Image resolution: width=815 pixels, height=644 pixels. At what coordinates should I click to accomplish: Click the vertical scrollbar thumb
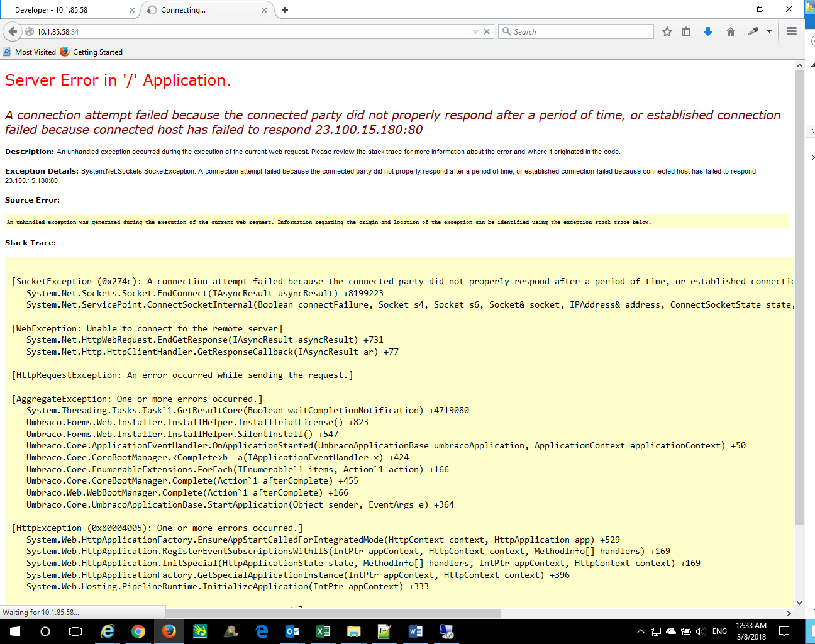pyautogui.click(x=799, y=297)
